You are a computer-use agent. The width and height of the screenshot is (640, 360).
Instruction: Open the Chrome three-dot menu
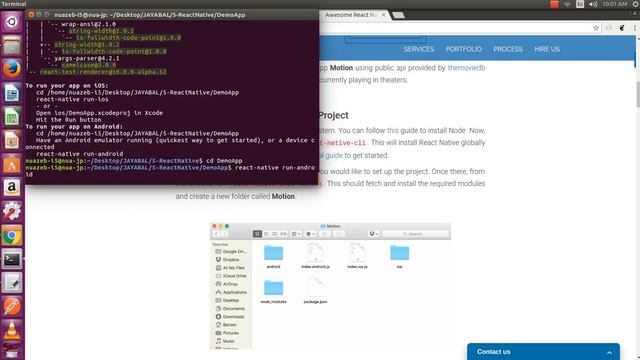(x=635, y=28)
